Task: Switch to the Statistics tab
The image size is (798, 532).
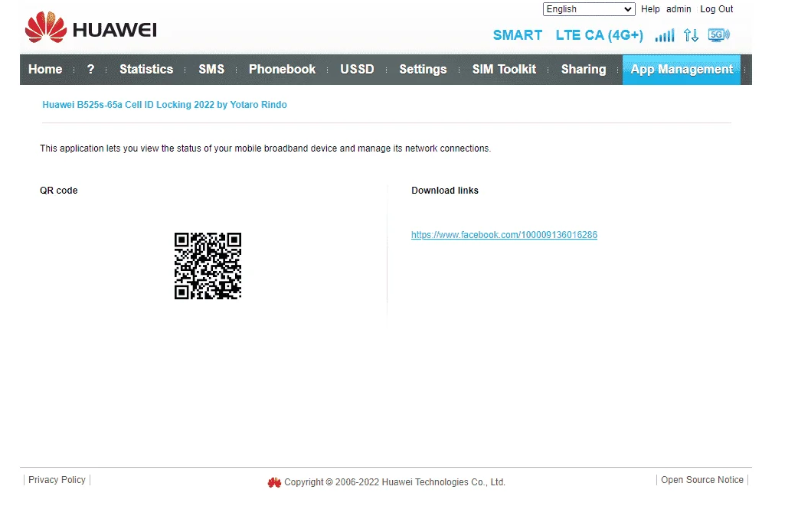Action: point(146,69)
